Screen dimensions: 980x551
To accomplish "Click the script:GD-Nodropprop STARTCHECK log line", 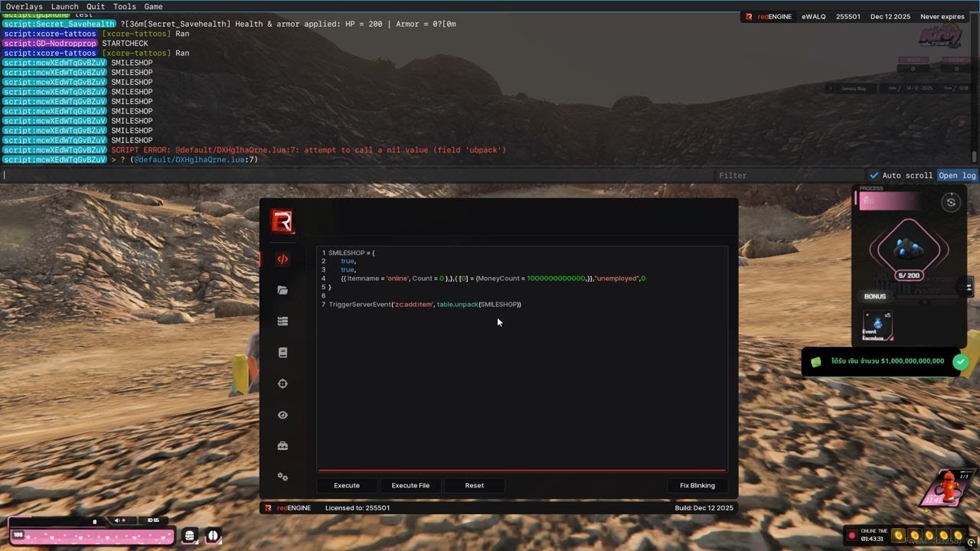I will [76, 44].
